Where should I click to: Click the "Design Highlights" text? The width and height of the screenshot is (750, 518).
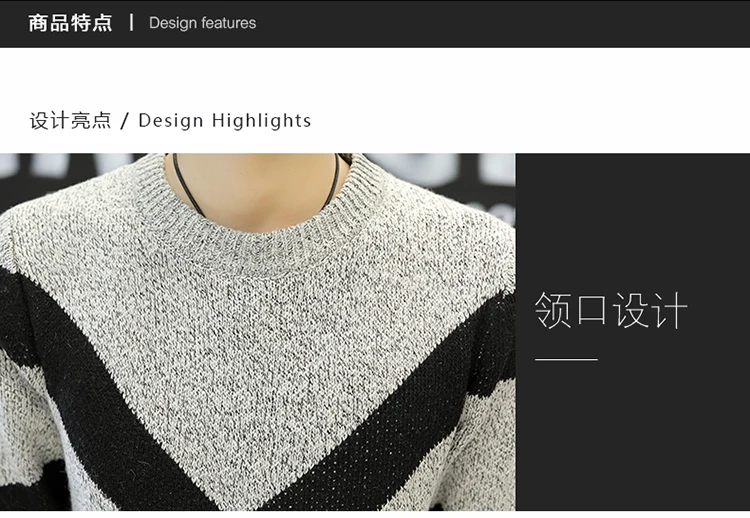(x=225, y=121)
